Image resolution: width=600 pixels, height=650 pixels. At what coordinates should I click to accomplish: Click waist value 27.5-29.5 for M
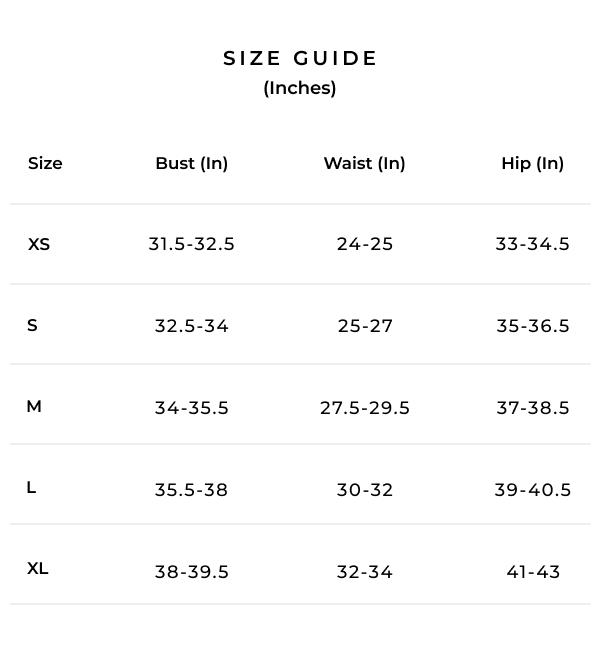coord(365,408)
